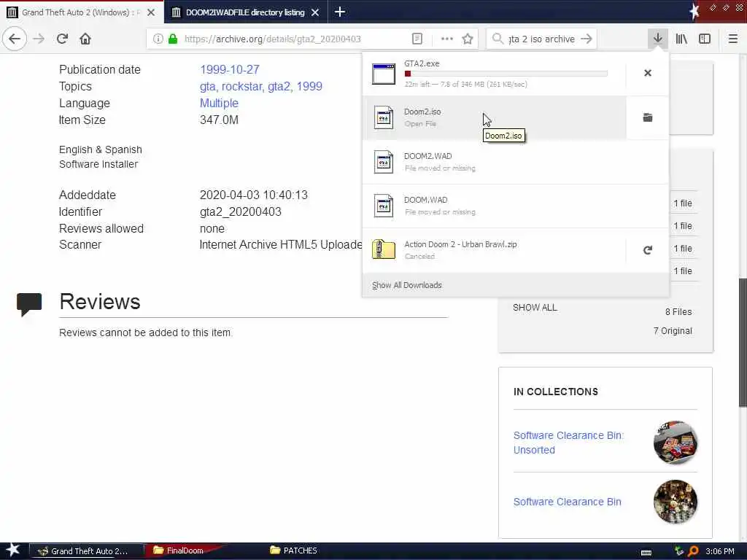Go back to the previous page
747x560 pixels.
[x=15, y=39]
